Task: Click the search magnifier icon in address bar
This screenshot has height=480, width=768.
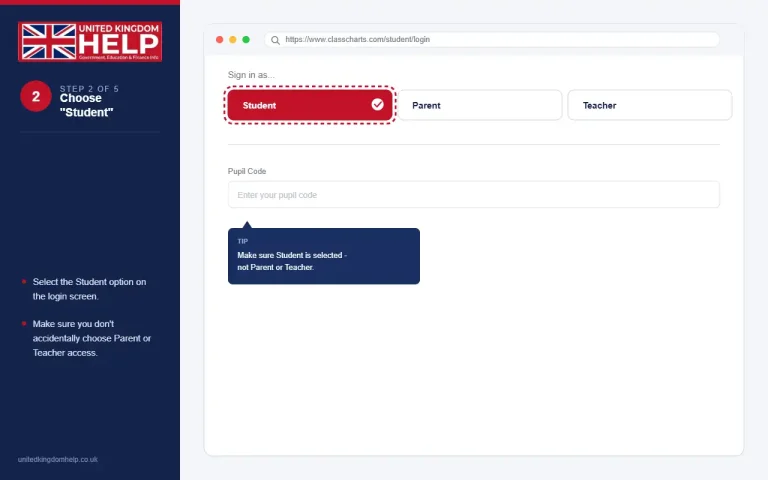Action: 275,40
